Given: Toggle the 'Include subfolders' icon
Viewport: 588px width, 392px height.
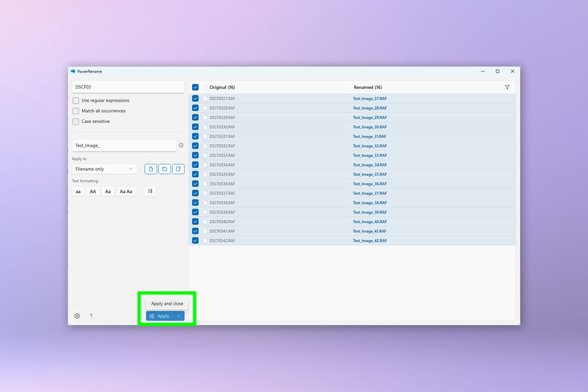Looking at the screenshot, I should coord(178,168).
